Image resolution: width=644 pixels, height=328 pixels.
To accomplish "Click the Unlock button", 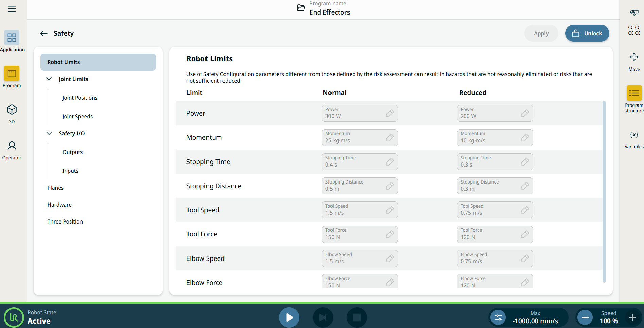I will [587, 33].
